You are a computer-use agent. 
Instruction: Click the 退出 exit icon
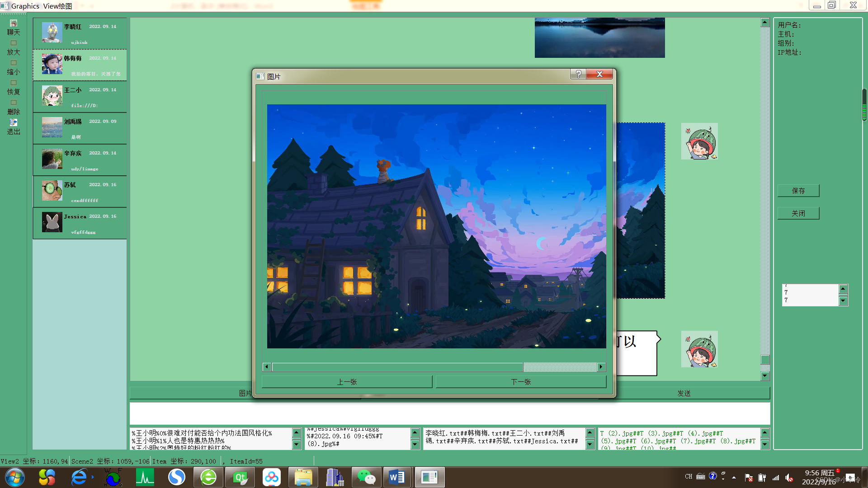pos(14,122)
